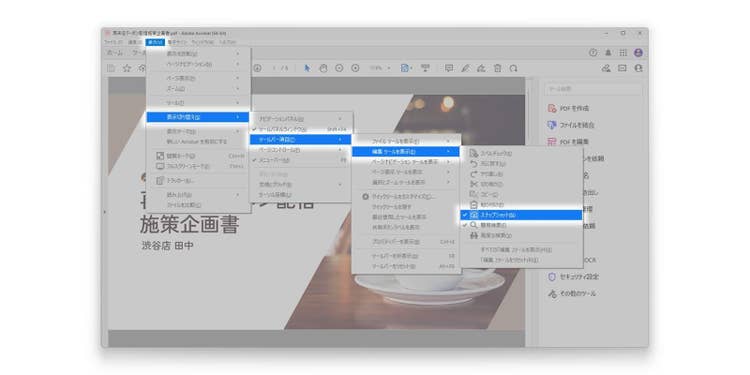This screenshot has width=750, height=375.
Task: Expand ナビゲーションパネル (Navigation Panes) submenu
Action: pos(301,119)
